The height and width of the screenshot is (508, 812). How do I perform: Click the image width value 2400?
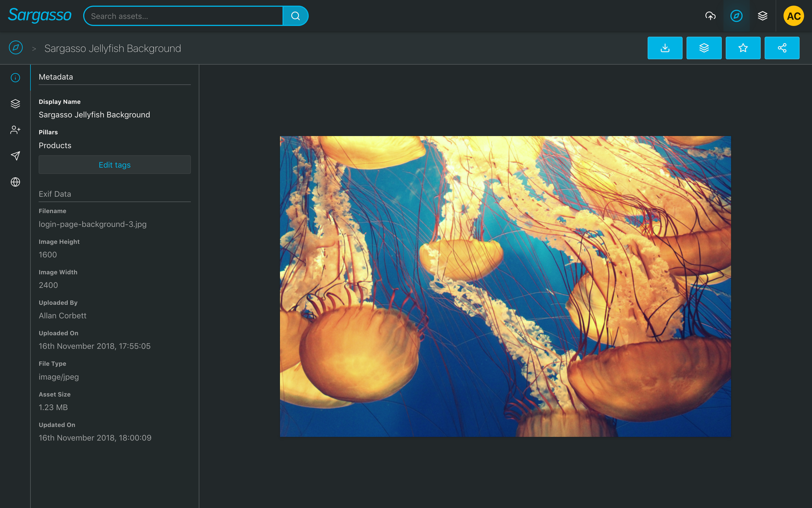click(48, 285)
